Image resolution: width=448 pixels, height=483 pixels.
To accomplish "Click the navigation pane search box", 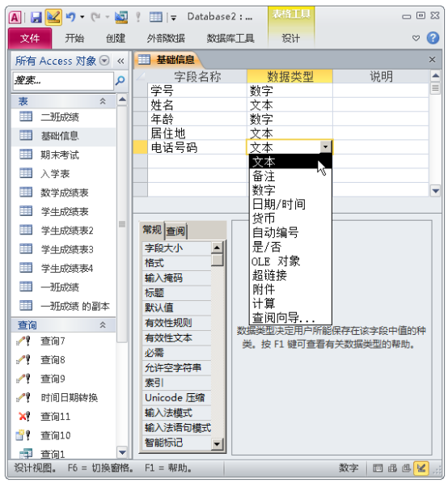I will [x=63, y=81].
